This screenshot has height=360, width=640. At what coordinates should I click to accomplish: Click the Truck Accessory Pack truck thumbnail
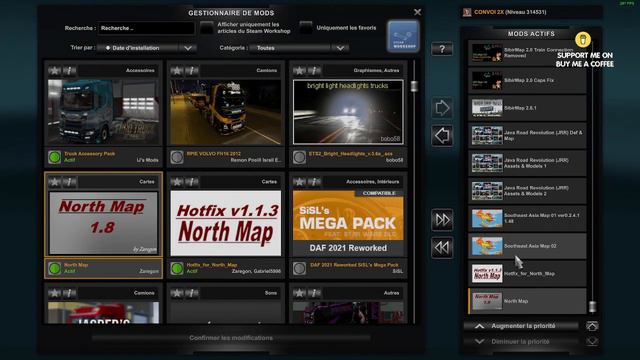click(103, 112)
